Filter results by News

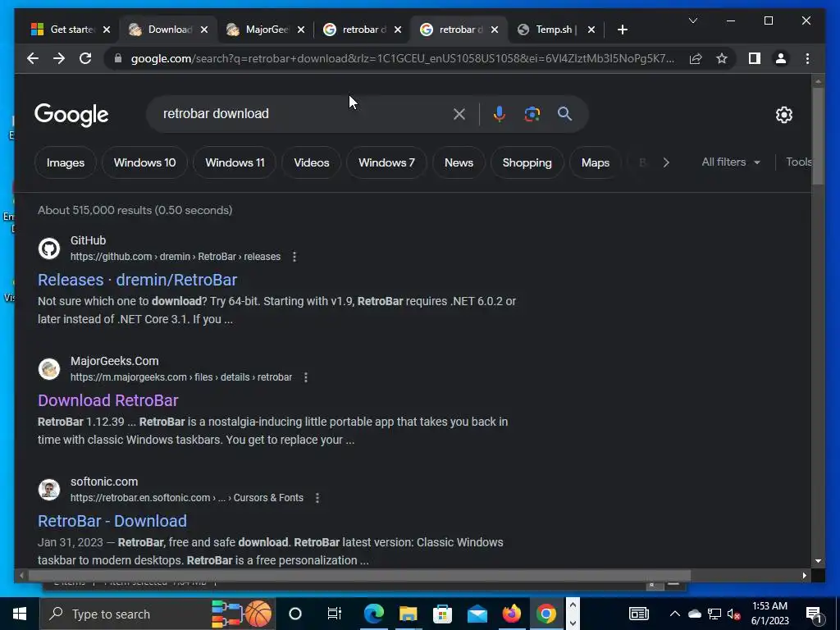click(459, 162)
